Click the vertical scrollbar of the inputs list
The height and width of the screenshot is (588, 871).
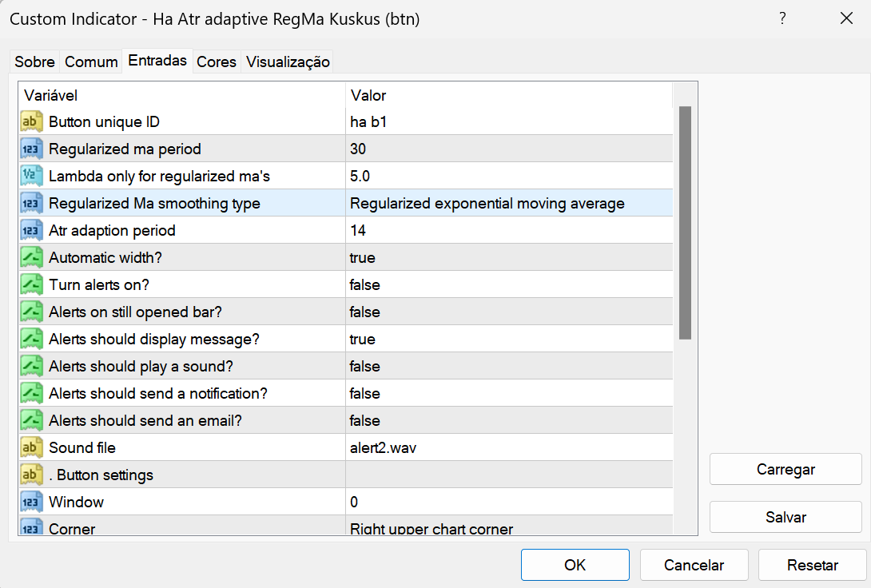685,224
